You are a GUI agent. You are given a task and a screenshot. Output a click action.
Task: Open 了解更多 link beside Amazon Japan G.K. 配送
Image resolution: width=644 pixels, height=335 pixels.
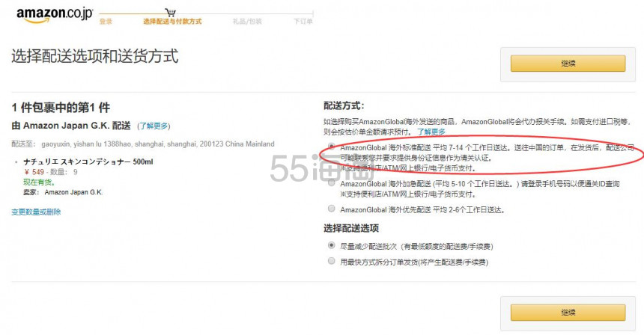click(x=154, y=126)
